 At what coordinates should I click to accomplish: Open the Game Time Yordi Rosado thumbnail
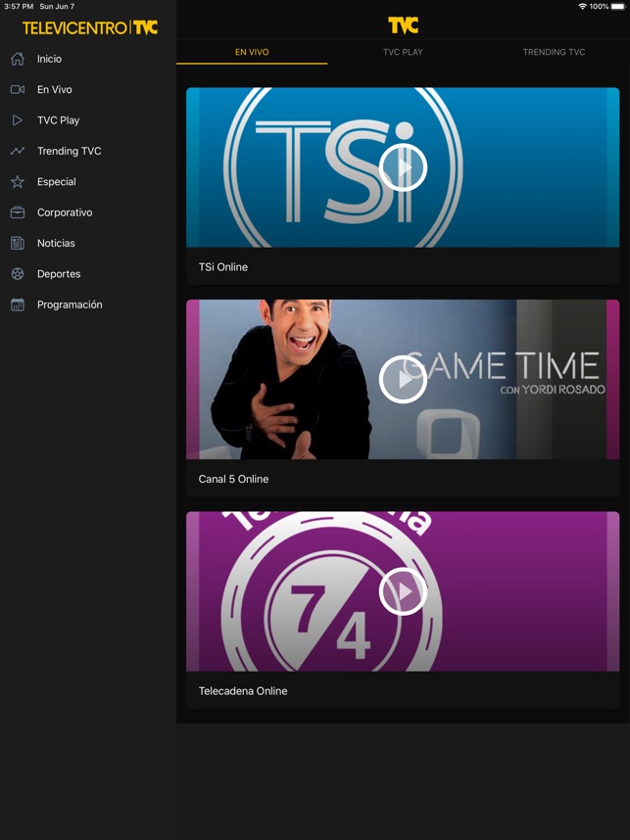tap(404, 379)
